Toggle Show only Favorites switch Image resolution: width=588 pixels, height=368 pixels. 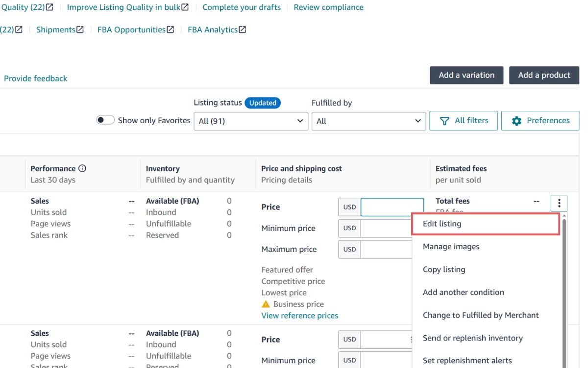(105, 120)
